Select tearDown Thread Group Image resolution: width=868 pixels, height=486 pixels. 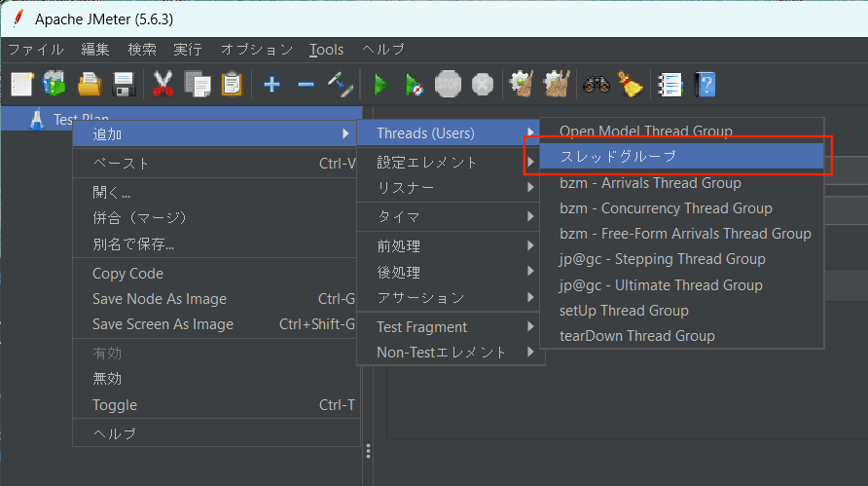coord(682,336)
